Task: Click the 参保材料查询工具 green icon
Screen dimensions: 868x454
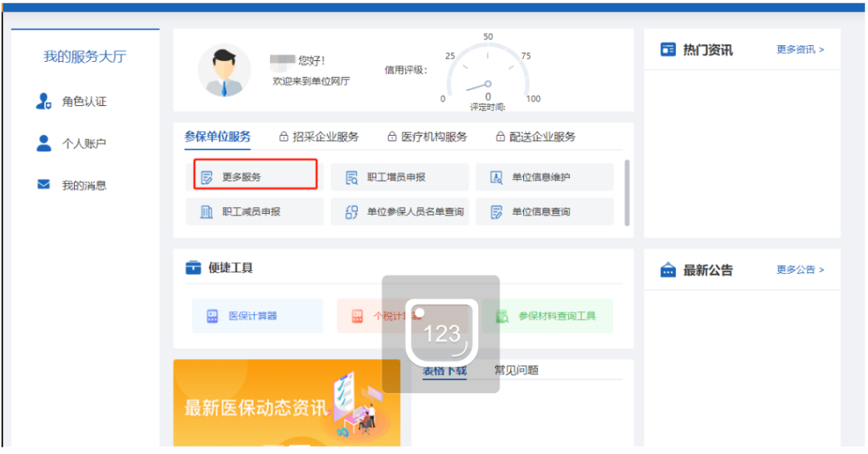Action: (502, 316)
